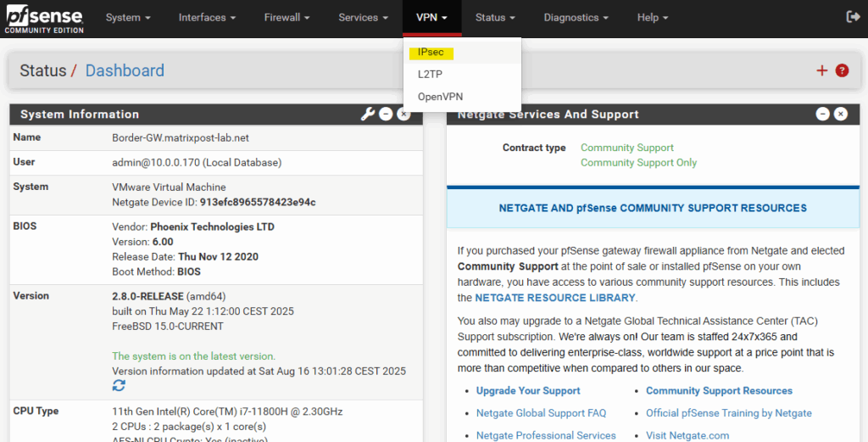
Task: Minimize the Netgate Services And Support widget
Action: click(x=822, y=114)
